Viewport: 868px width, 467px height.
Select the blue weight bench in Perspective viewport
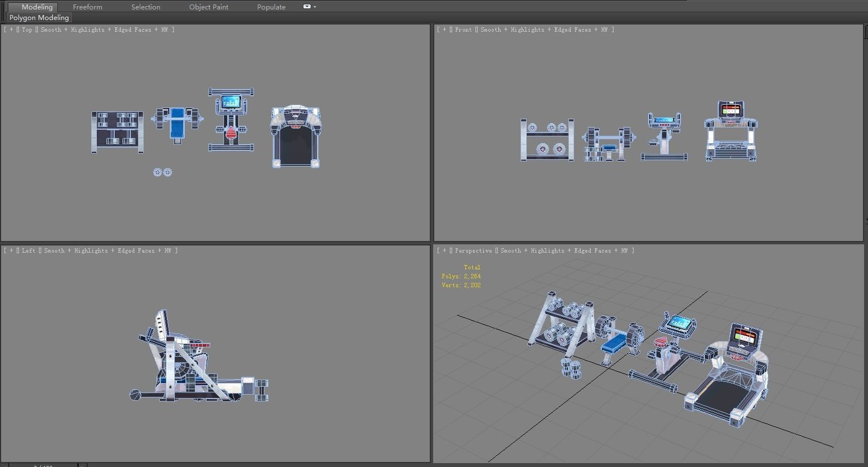point(615,342)
